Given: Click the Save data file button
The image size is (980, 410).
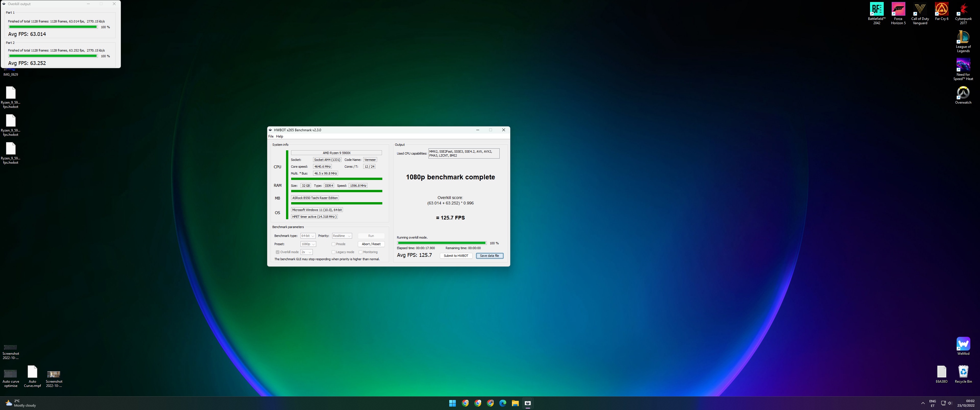Looking at the screenshot, I should tap(489, 256).
